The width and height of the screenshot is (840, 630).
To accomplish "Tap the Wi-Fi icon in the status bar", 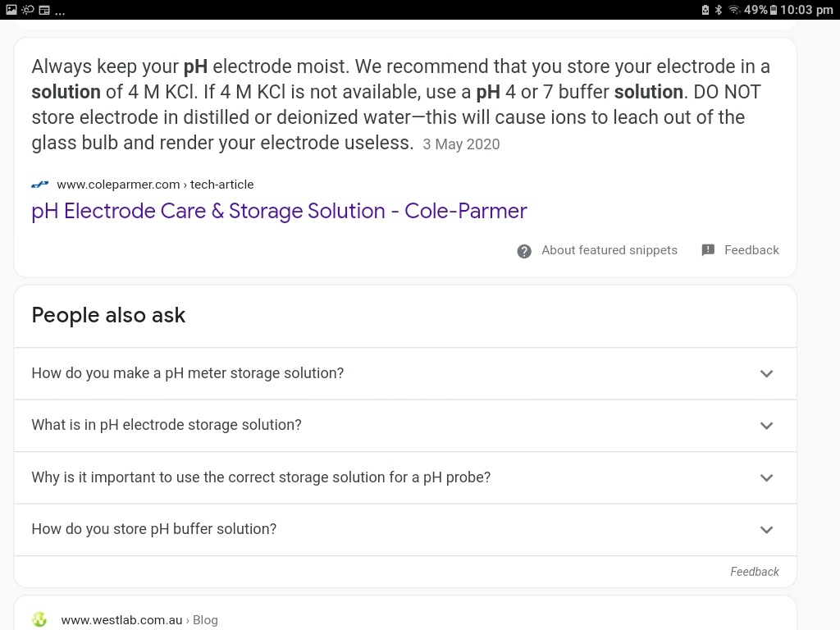I will 734,10.
